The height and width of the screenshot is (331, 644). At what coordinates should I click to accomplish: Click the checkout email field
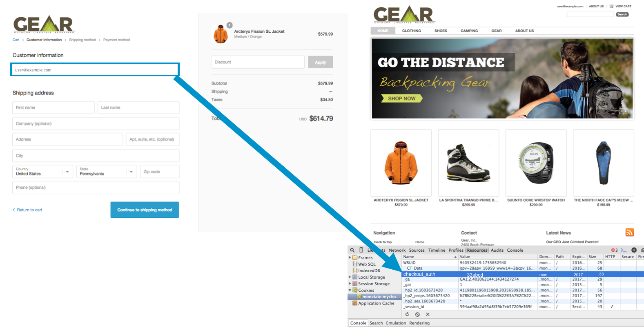(x=95, y=69)
